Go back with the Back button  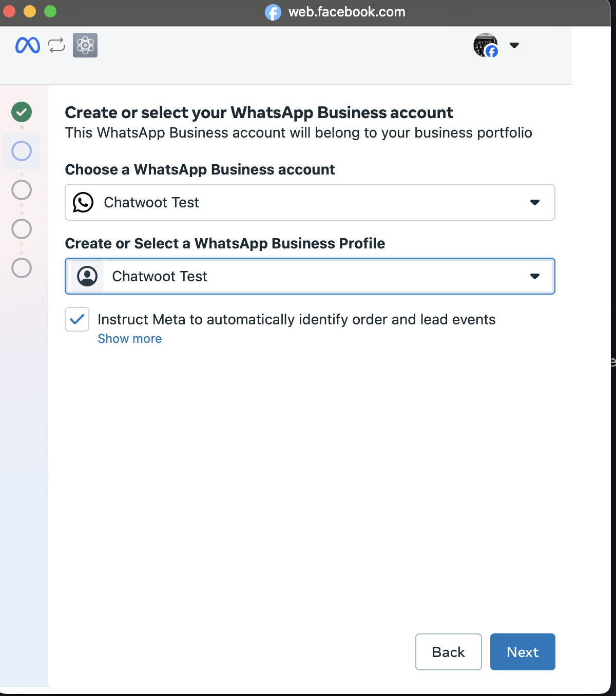pos(449,652)
